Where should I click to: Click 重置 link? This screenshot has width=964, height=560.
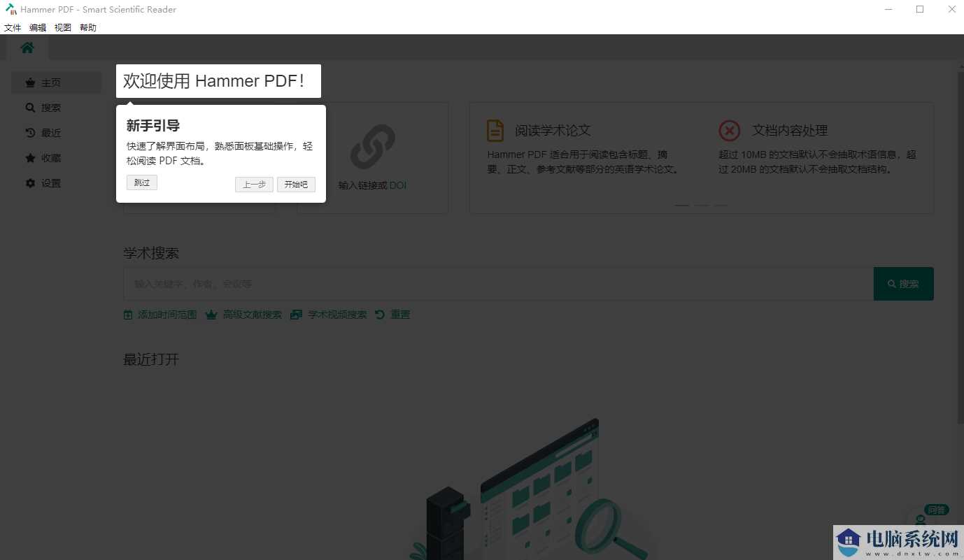[400, 315]
